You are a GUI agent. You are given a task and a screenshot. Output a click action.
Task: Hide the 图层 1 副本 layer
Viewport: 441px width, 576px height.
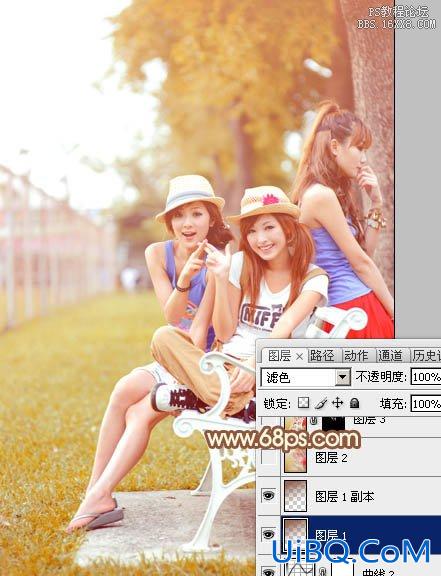click(x=269, y=496)
